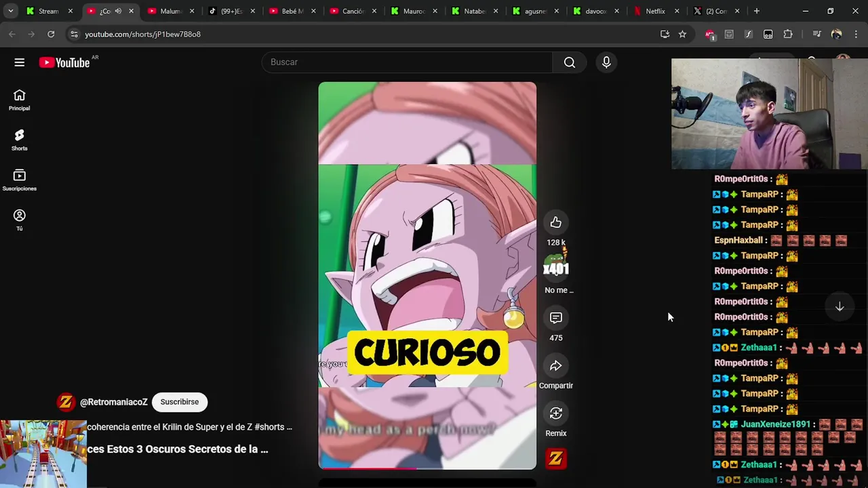Share the short via Compartir

[555, 366]
